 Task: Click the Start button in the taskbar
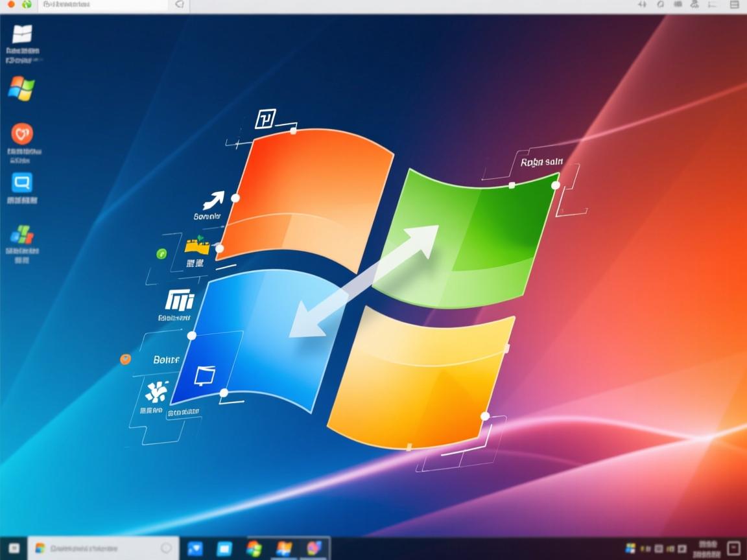pos(14,548)
